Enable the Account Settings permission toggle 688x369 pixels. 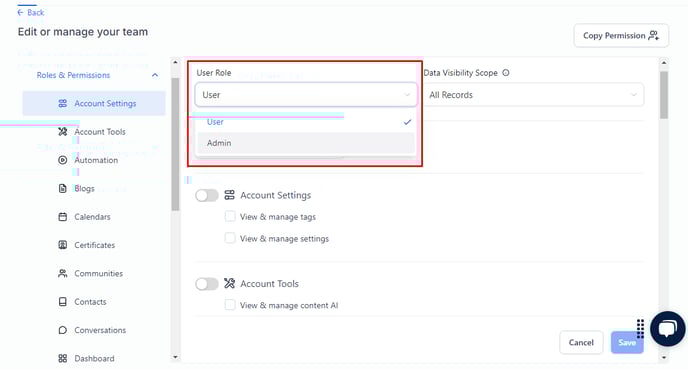[207, 195]
